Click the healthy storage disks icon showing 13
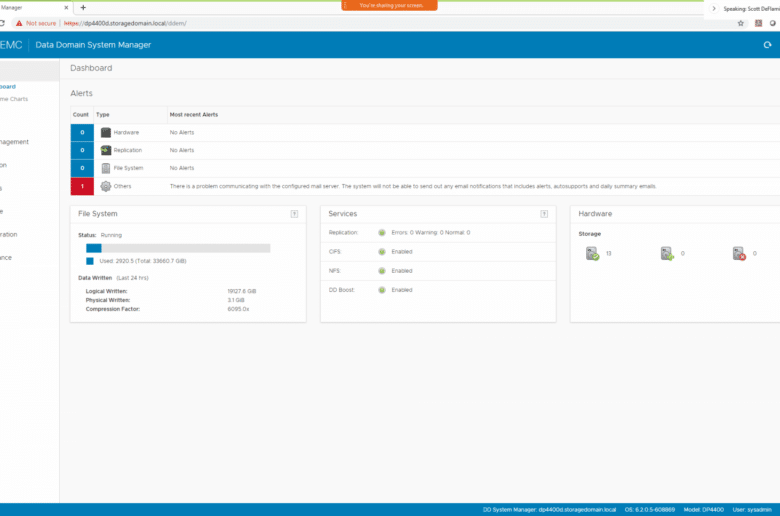 (x=592, y=253)
